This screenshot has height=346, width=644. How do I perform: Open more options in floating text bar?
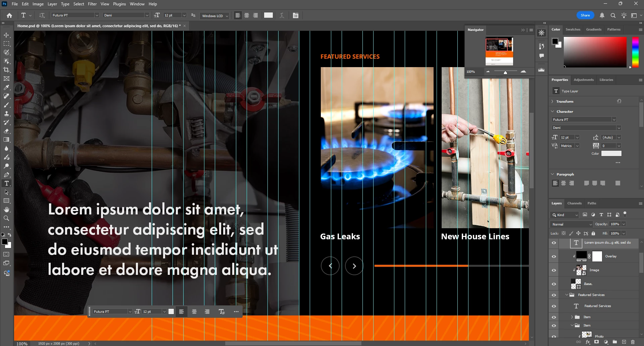tap(236, 311)
